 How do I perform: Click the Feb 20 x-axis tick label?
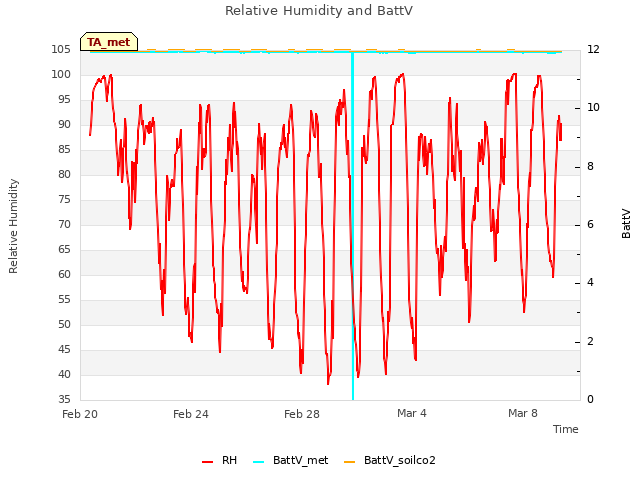tap(80, 414)
